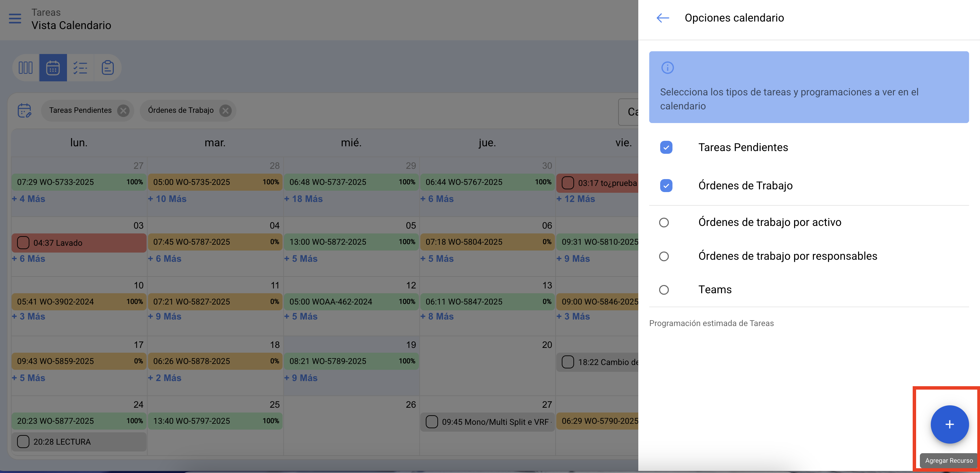The image size is (980, 473).
Task: Select Órdenes de trabajo por activo radio
Action: (664, 222)
